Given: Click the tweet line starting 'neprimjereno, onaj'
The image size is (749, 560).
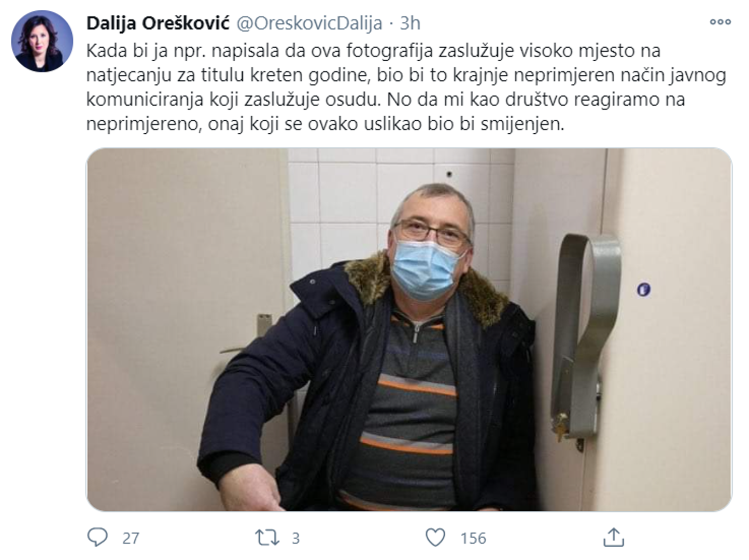Looking at the screenshot, I should tap(325, 124).
